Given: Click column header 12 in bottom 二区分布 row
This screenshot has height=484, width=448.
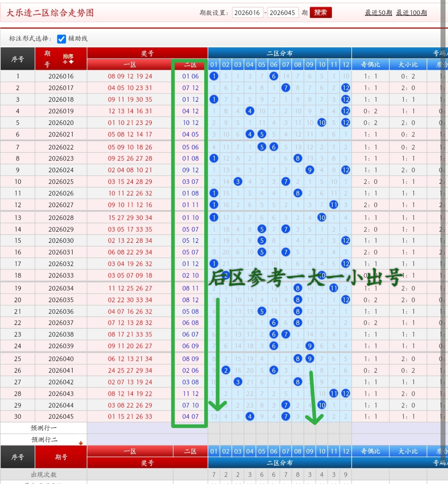Looking at the screenshot, I should [x=346, y=452].
